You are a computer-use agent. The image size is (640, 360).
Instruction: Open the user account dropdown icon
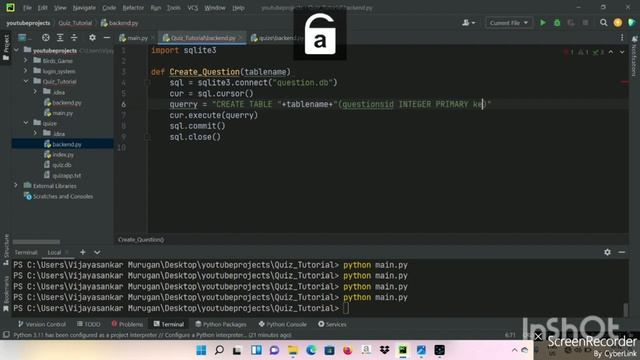point(469,23)
